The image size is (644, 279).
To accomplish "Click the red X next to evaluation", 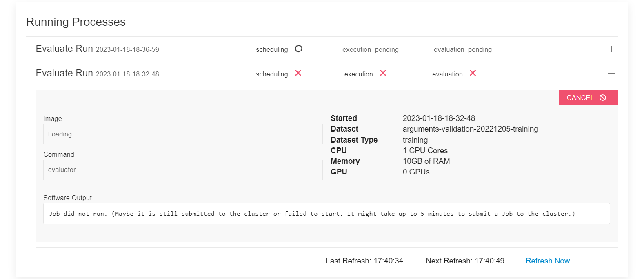I will coord(473,73).
